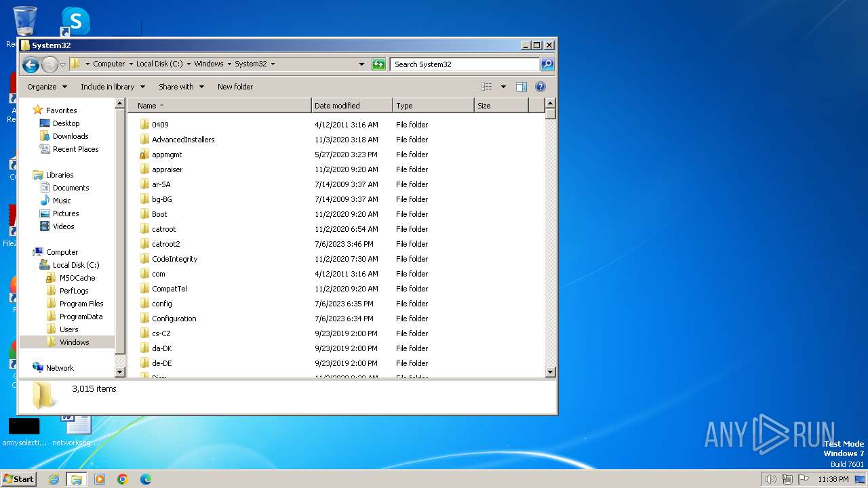Select the da-DK folder
Viewport: 868px width, 488px height.
click(x=161, y=348)
